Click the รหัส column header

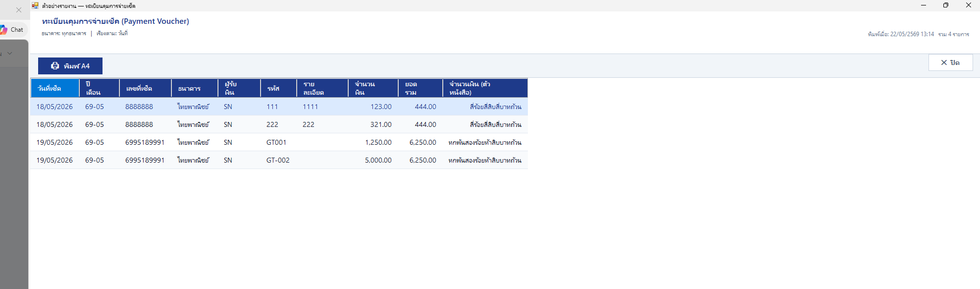pos(278,88)
